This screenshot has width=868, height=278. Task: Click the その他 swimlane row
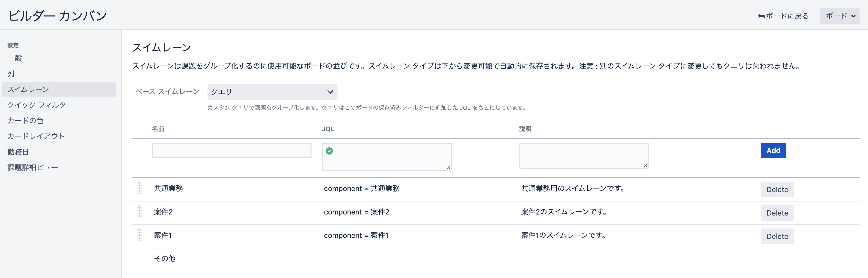(496, 258)
